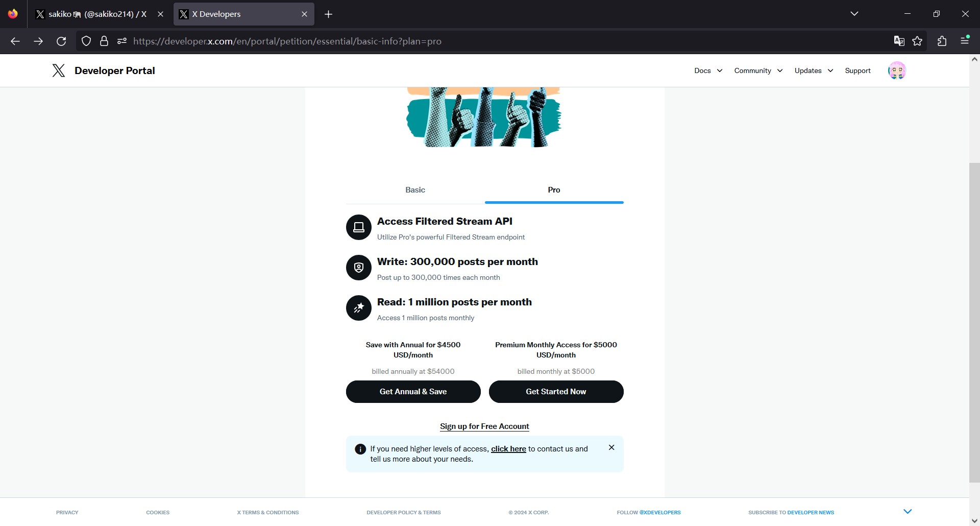Image resolution: width=980 pixels, height=526 pixels.
Task: Open the Firefox application menu
Action: (965, 40)
